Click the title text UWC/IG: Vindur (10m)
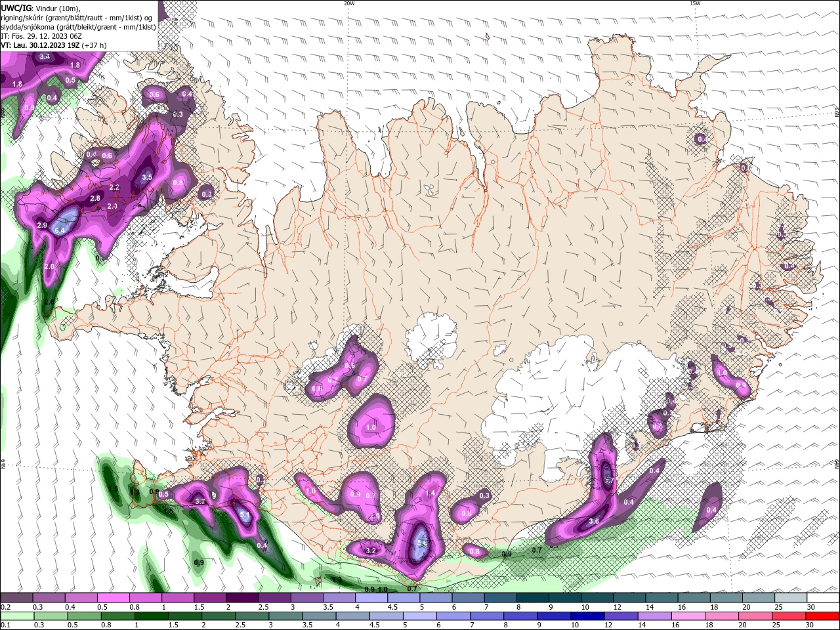Viewport: 840px width, 630px height. [x=39, y=8]
